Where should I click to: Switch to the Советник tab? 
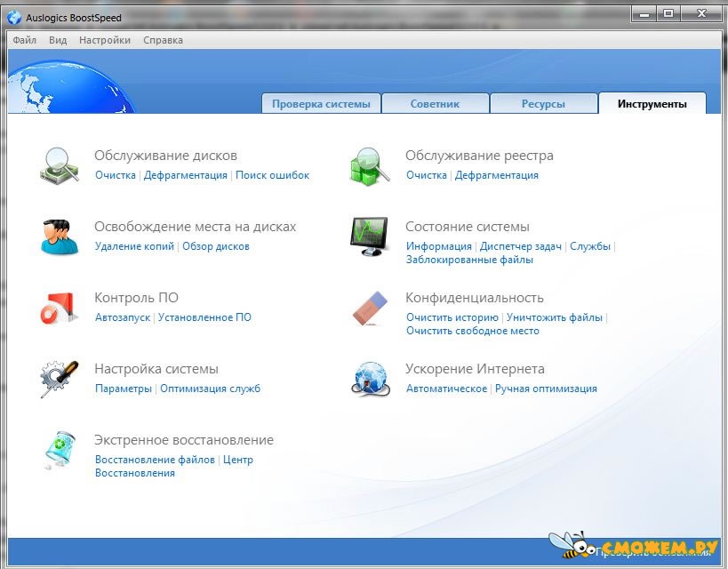click(x=435, y=103)
